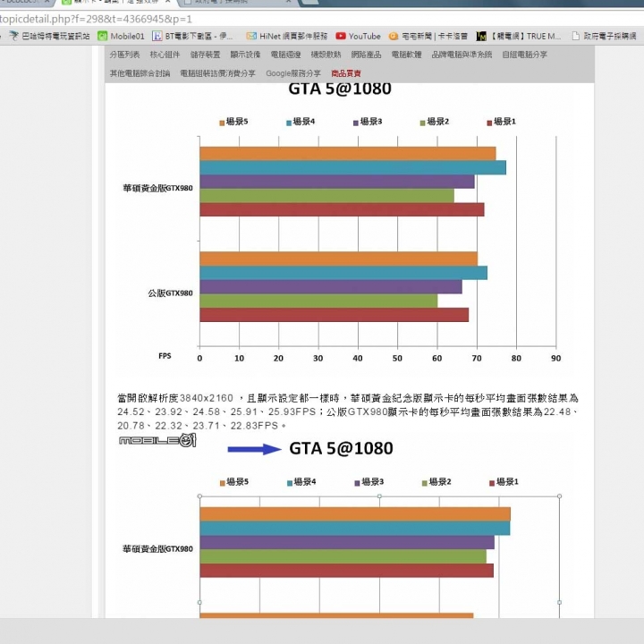
Task: Click the green 場景2 legend swatch in lower chart
Action: click(424, 483)
